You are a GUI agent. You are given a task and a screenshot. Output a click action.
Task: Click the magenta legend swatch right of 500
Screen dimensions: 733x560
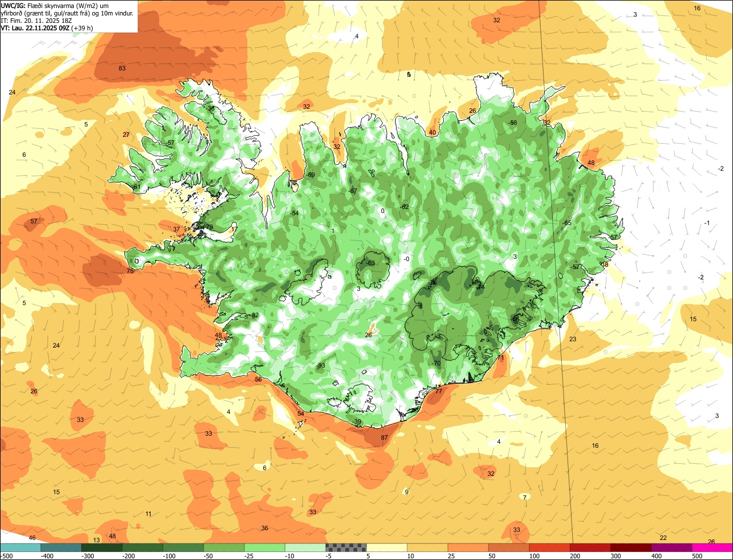pyautogui.click(x=712, y=547)
